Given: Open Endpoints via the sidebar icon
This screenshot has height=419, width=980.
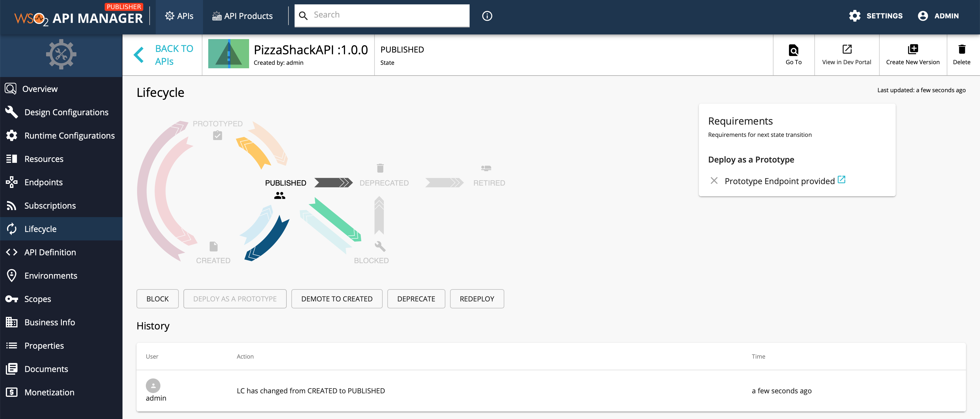Looking at the screenshot, I should 11,182.
